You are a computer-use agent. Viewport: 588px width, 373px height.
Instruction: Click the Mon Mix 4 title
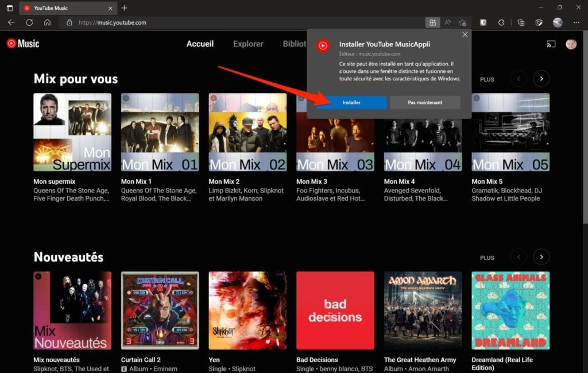(400, 182)
